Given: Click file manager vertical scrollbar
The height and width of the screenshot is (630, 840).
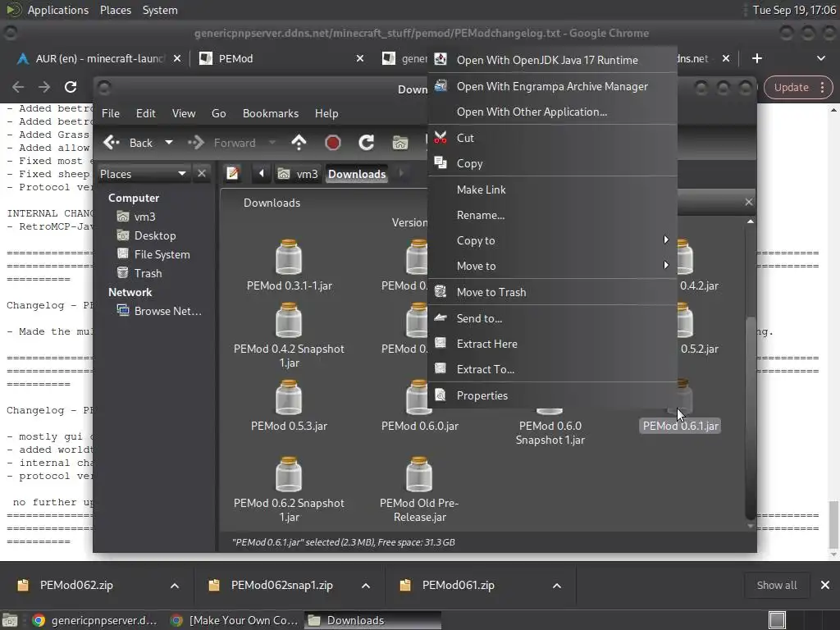Looking at the screenshot, I should click(751, 418).
